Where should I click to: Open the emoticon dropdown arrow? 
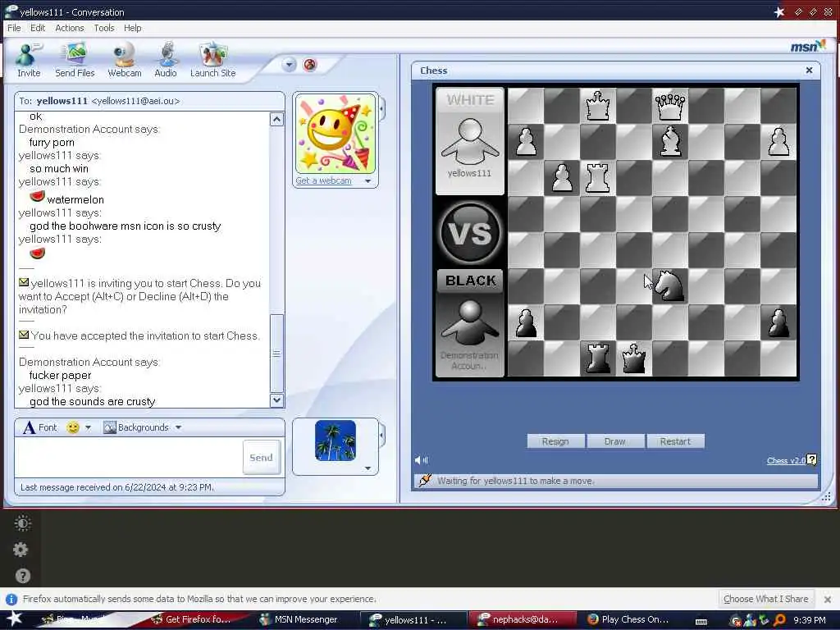tap(88, 427)
